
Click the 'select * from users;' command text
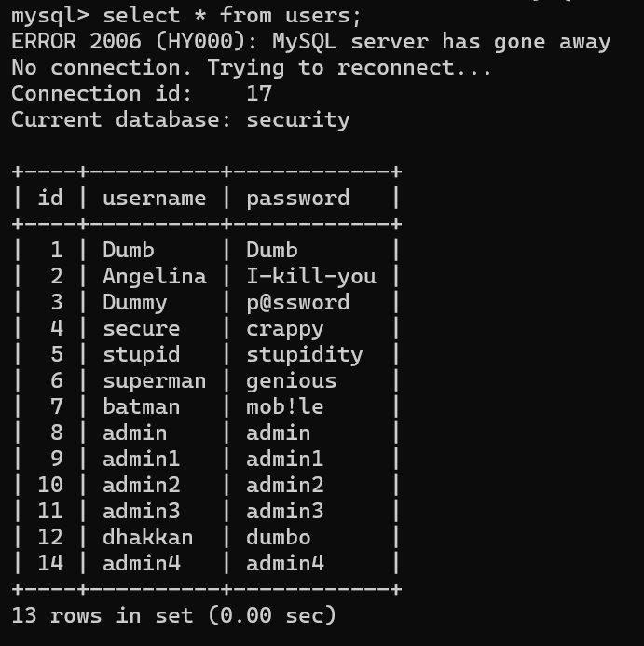point(232,16)
